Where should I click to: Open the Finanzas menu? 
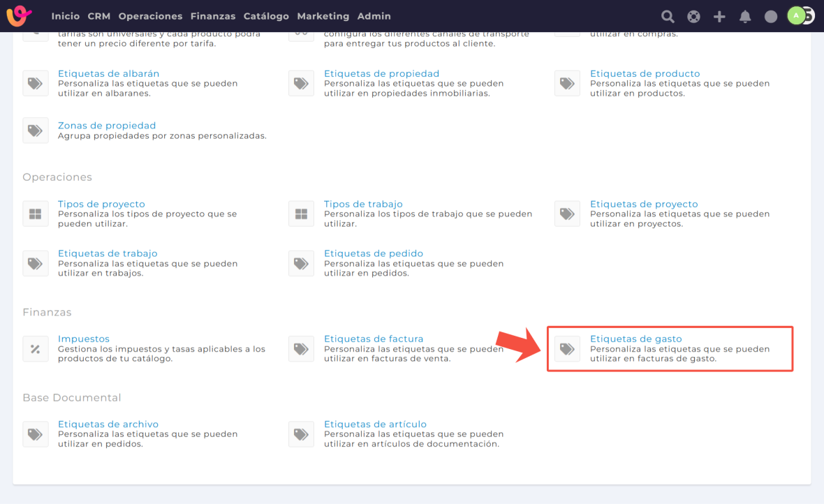(x=213, y=16)
